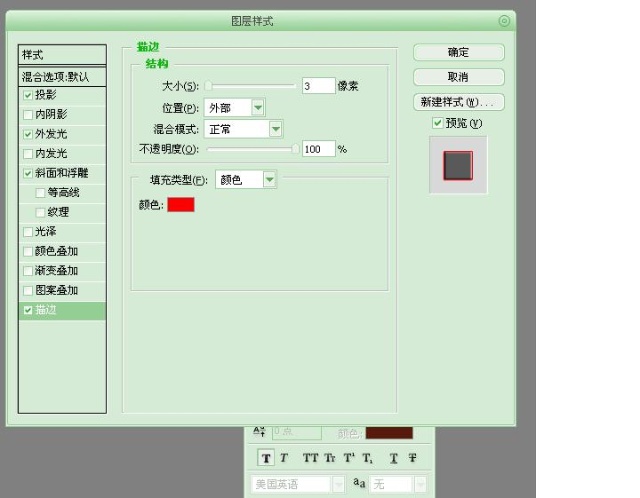The image size is (640, 498).
Task: Toggle the Faux Italic text style icon
Action: [x=284, y=458]
